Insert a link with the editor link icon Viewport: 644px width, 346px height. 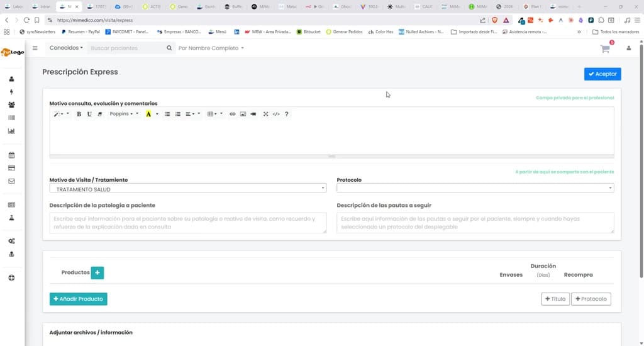click(x=233, y=114)
